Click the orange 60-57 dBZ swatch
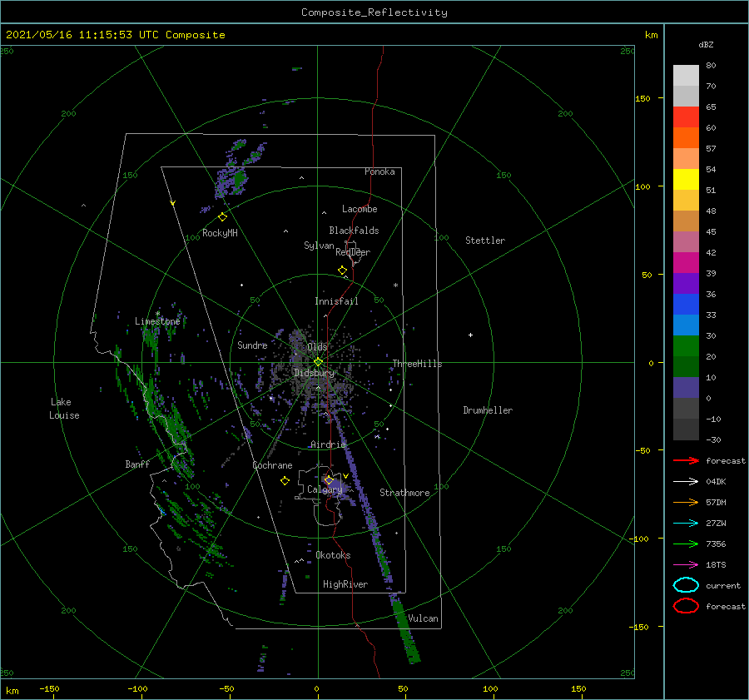 [x=686, y=138]
